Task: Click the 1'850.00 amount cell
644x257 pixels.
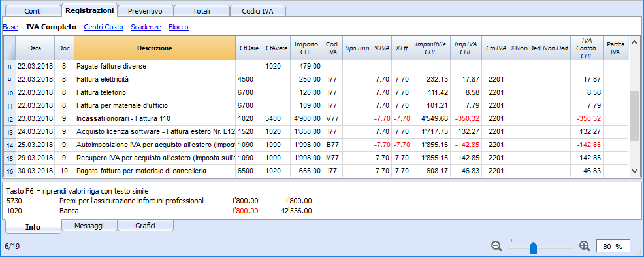Action: pos(306,132)
